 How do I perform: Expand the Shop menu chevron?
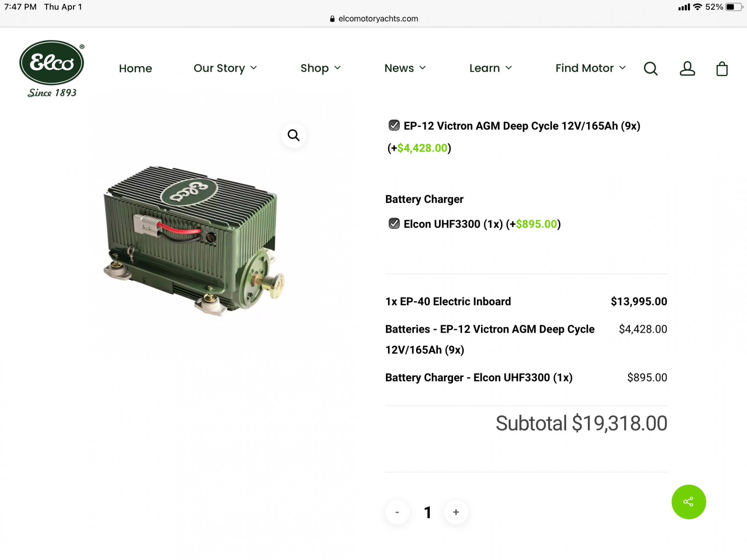(x=338, y=68)
